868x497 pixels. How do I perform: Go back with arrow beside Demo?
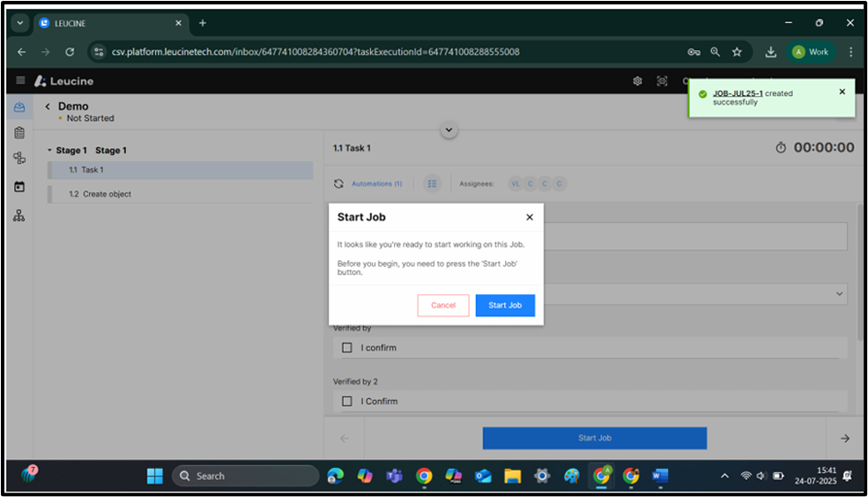click(48, 107)
